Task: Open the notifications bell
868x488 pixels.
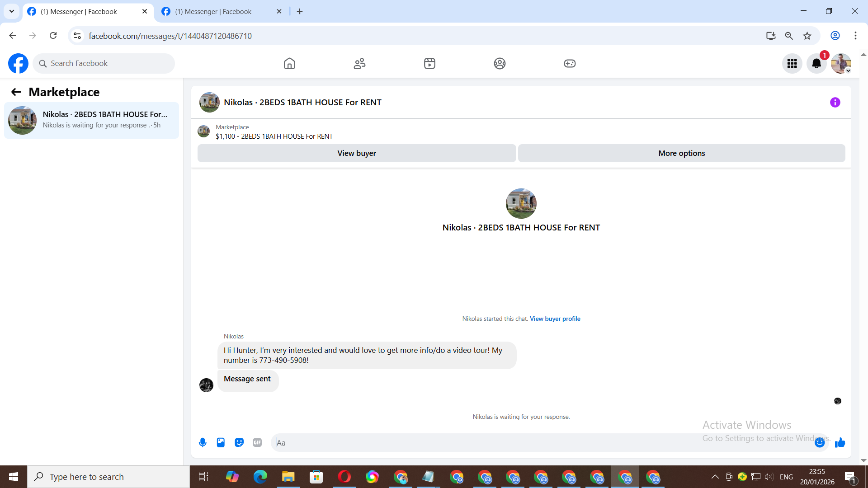Action: [x=816, y=63]
